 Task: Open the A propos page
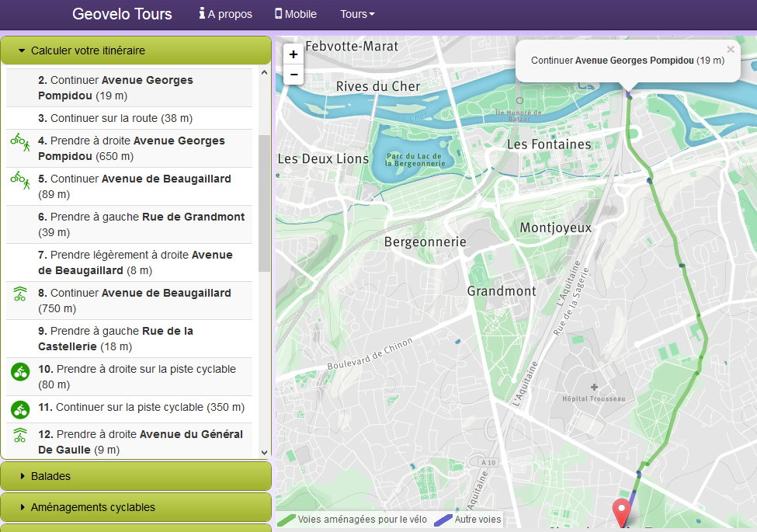click(x=226, y=14)
